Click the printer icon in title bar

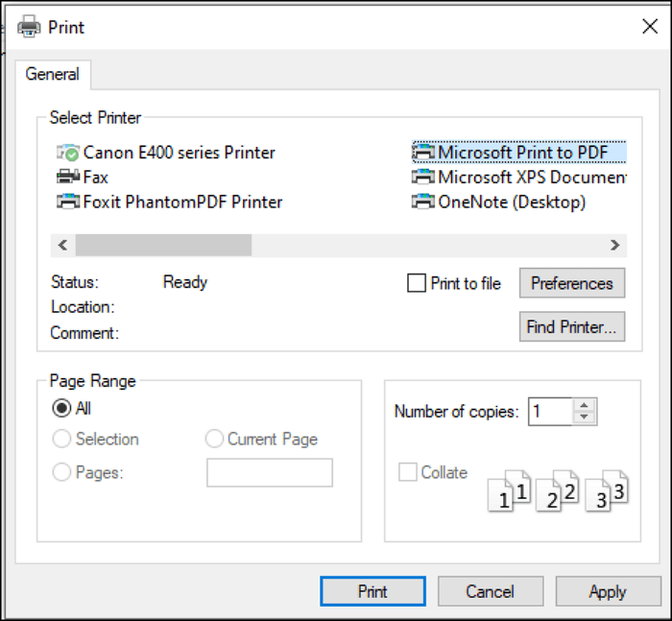pyautogui.click(x=29, y=27)
